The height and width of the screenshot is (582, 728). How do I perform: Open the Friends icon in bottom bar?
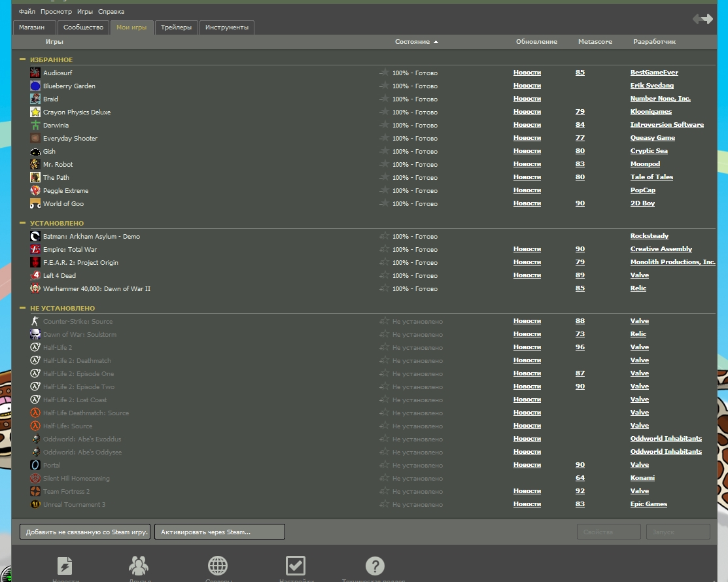pyautogui.click(x=139, y=566)
